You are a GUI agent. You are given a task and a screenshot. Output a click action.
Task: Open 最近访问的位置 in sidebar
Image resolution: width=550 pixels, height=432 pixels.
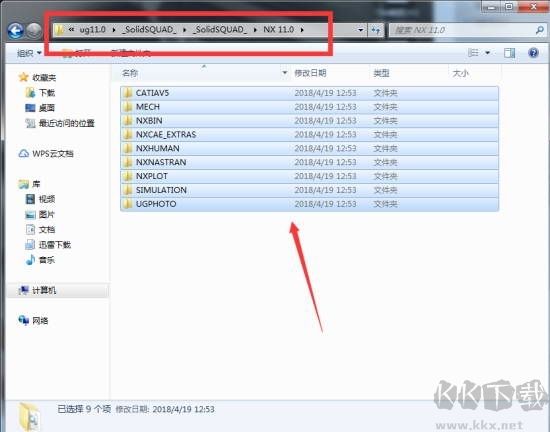(60, 123)
